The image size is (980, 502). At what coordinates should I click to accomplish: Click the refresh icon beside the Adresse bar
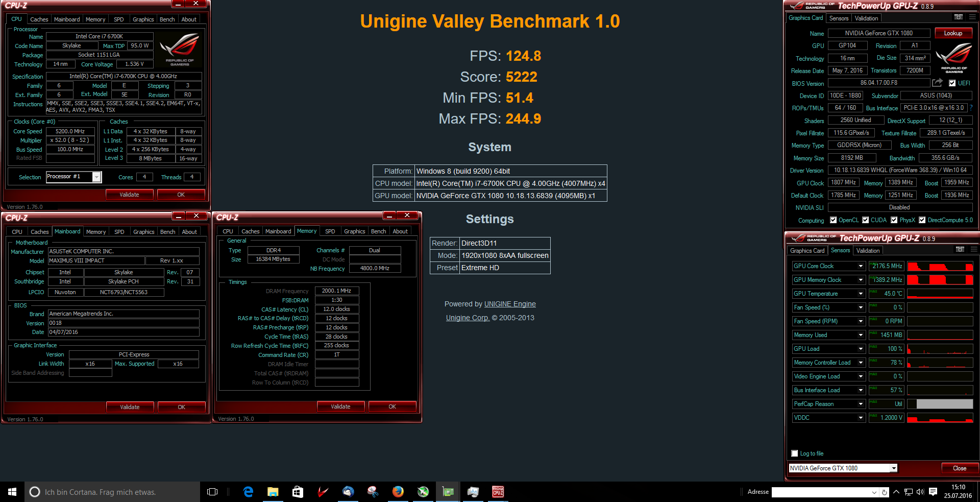[884, 492]
